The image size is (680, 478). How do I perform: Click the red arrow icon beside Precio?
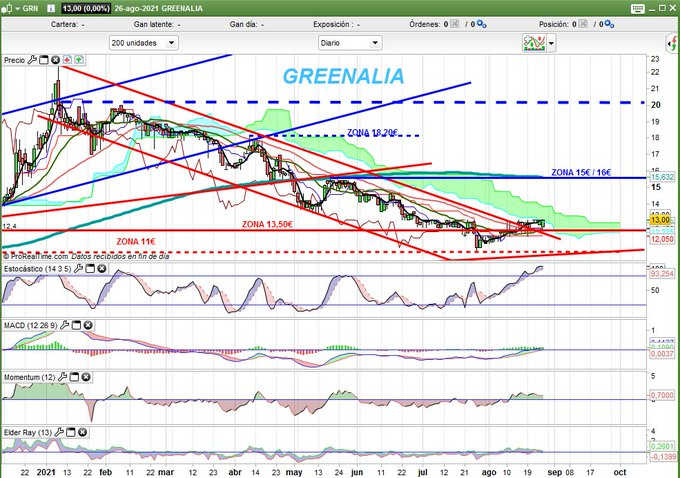pyautogui.click(x=67, y=60)
